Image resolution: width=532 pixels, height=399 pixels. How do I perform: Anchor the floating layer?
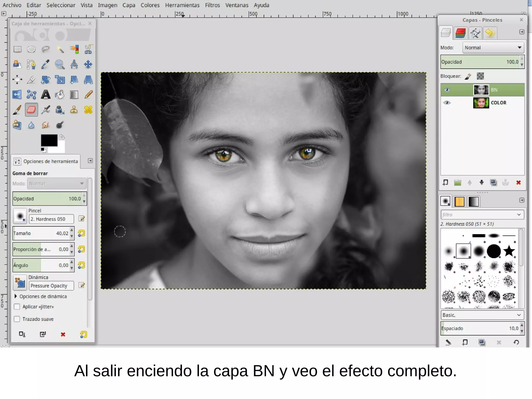(x=506, y=183)
